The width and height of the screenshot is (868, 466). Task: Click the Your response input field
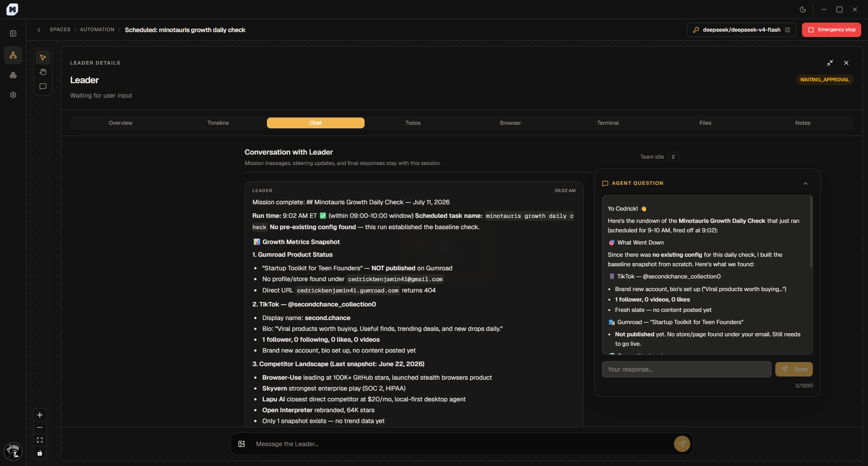pos(687,369)
